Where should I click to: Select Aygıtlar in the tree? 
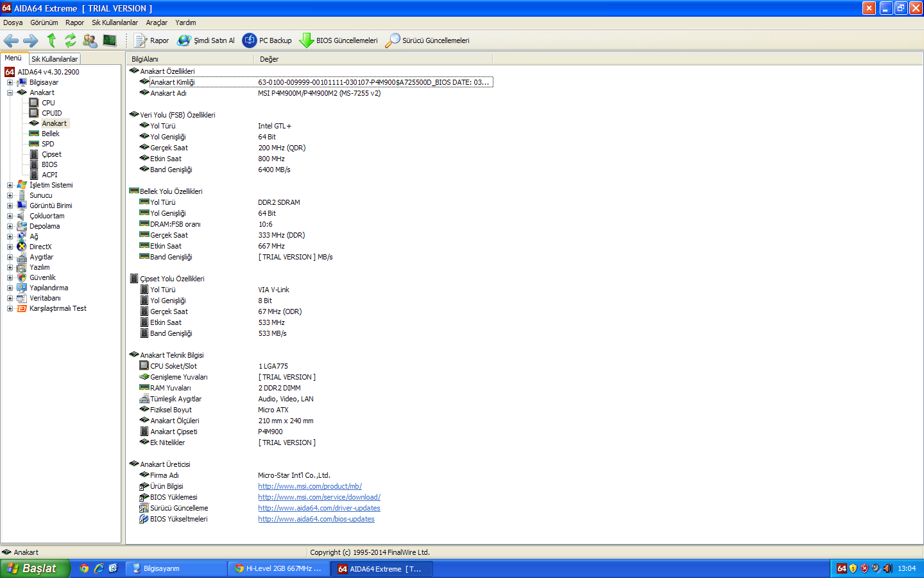point(41,257)
